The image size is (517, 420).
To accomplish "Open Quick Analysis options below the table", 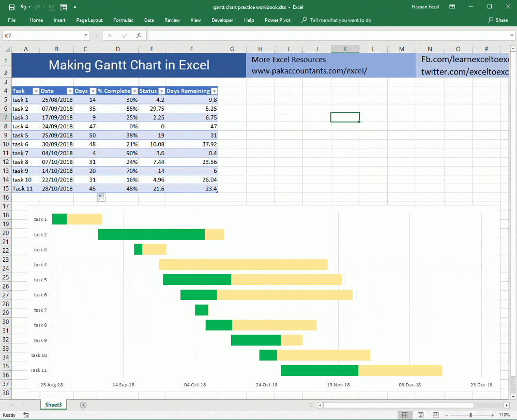I will (x=101, y=198).
